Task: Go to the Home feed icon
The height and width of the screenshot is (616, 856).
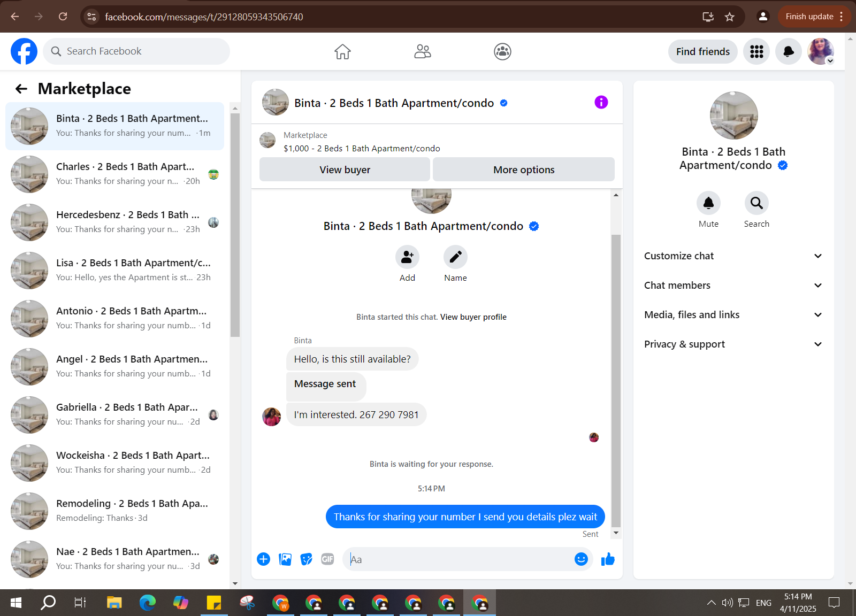Action: 342,51
